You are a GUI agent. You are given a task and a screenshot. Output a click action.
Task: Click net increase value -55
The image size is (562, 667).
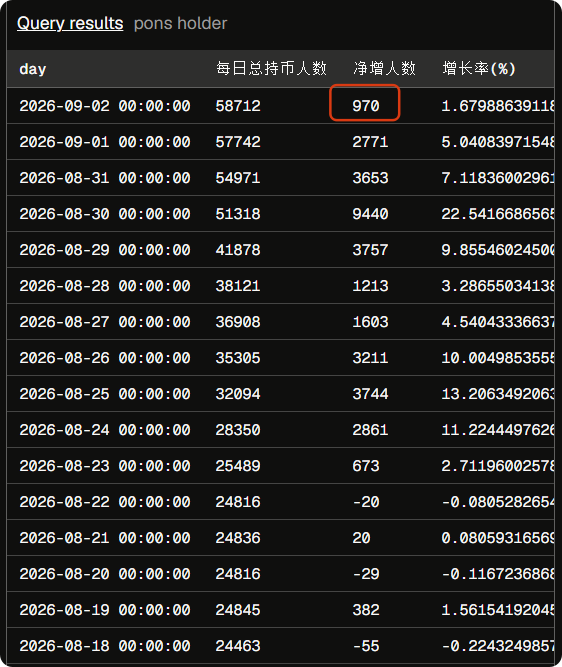click(365, 646)
